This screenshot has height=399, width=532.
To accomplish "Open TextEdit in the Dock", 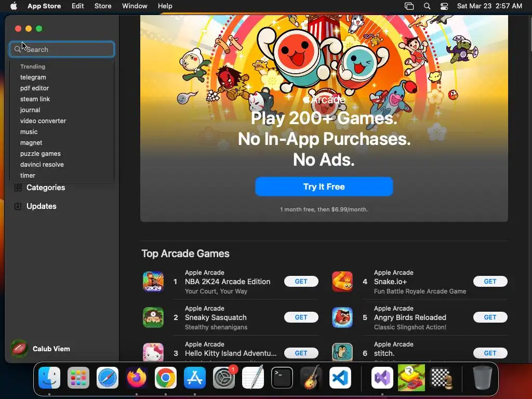I will [x=253, y=378].
